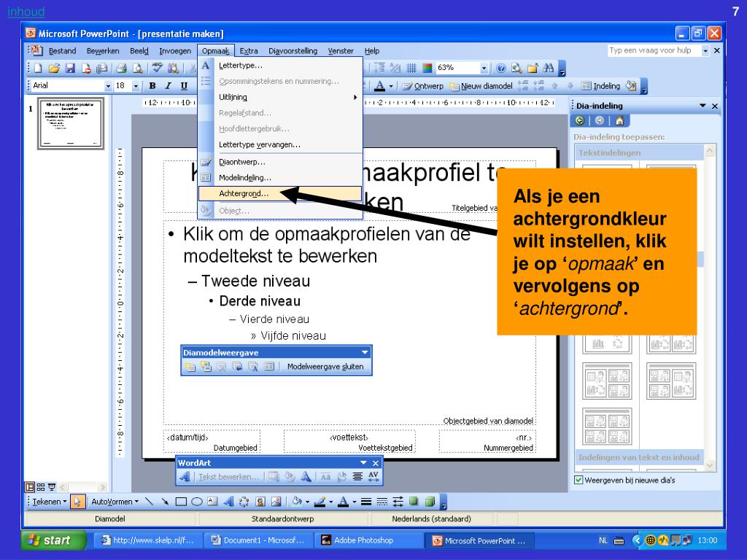Viewport: 747px width, 560px height.
Task: Click the drawing toolbar fill color bucket
Action: pos(296,502)
